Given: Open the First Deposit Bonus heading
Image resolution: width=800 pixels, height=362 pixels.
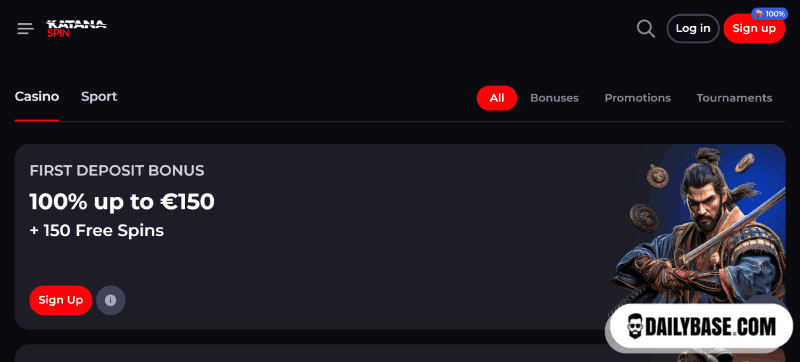Looking at the screenshot, I should point(117,171).
